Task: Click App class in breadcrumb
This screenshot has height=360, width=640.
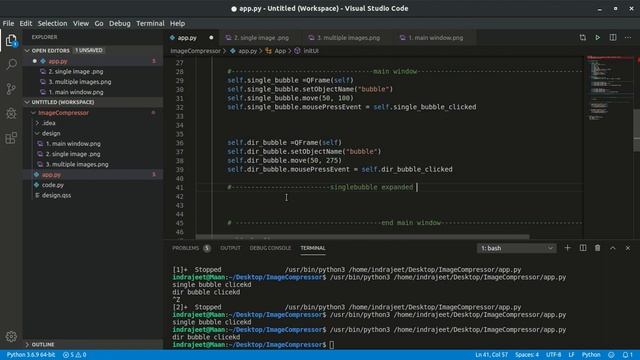Action: [280, 51]
